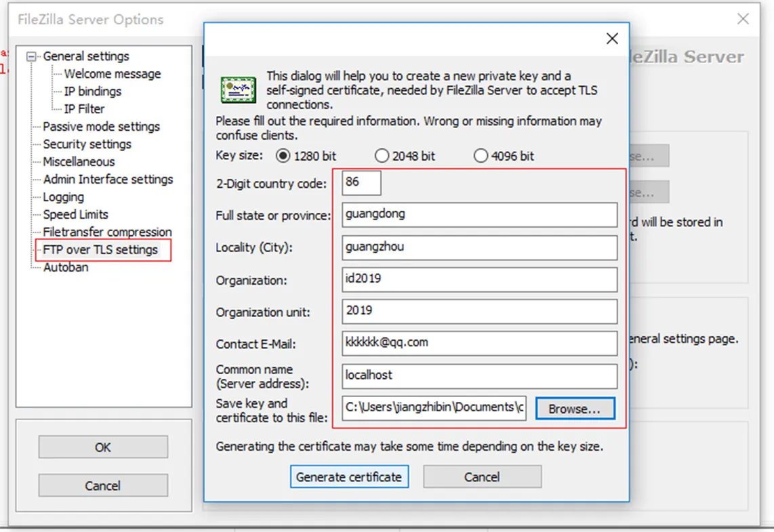
Task: Open Admin Interface settings
Action: (x=108, y=179)
